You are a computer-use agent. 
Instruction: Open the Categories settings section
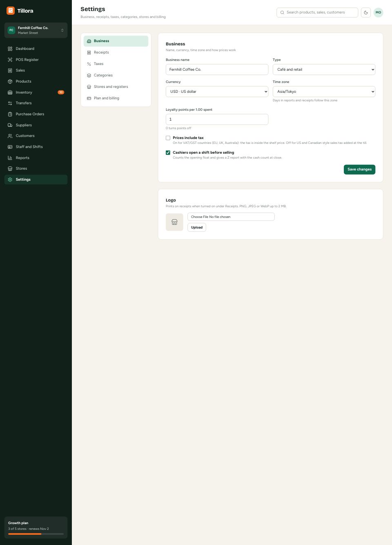point(116,75)
